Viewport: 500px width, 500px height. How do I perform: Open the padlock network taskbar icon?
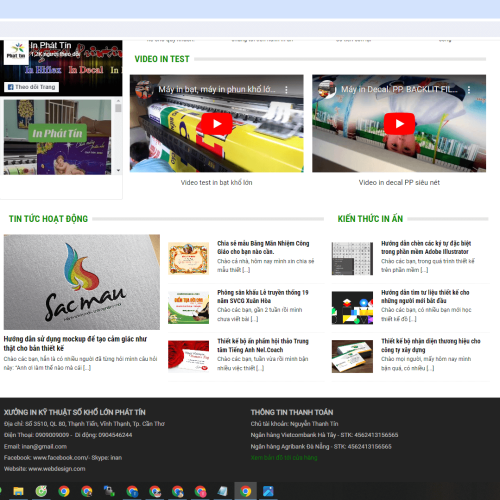[x=109, y=491]
